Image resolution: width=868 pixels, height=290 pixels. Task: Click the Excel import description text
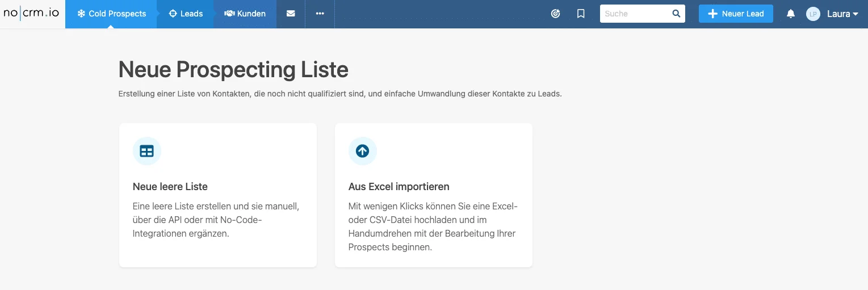pyautogui.click(x=433, y=226)
